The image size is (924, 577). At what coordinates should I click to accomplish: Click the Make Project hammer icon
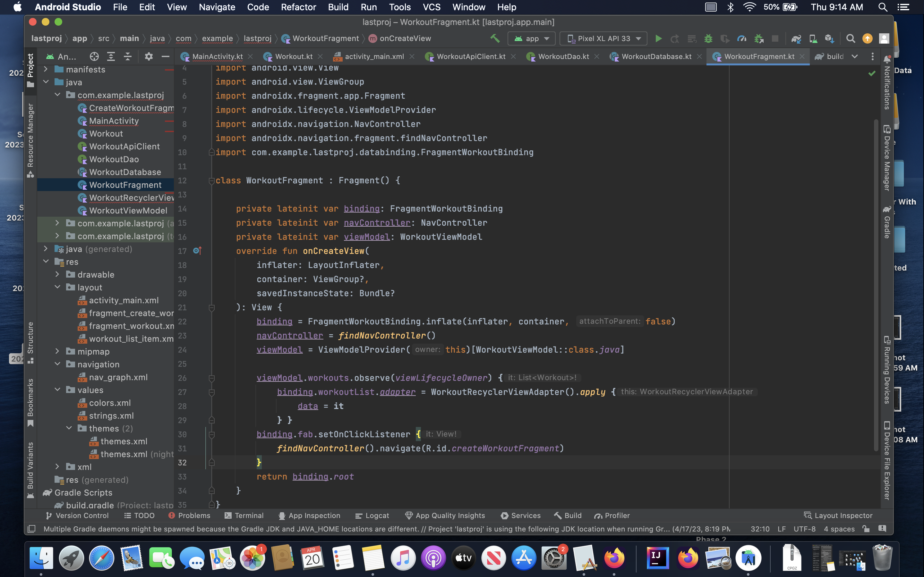[495, 38]
